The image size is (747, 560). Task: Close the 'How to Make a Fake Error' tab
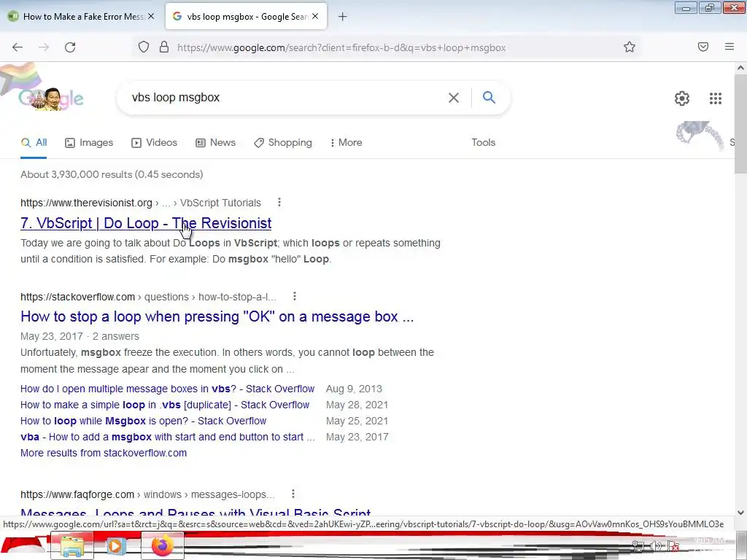coord(151,16)
